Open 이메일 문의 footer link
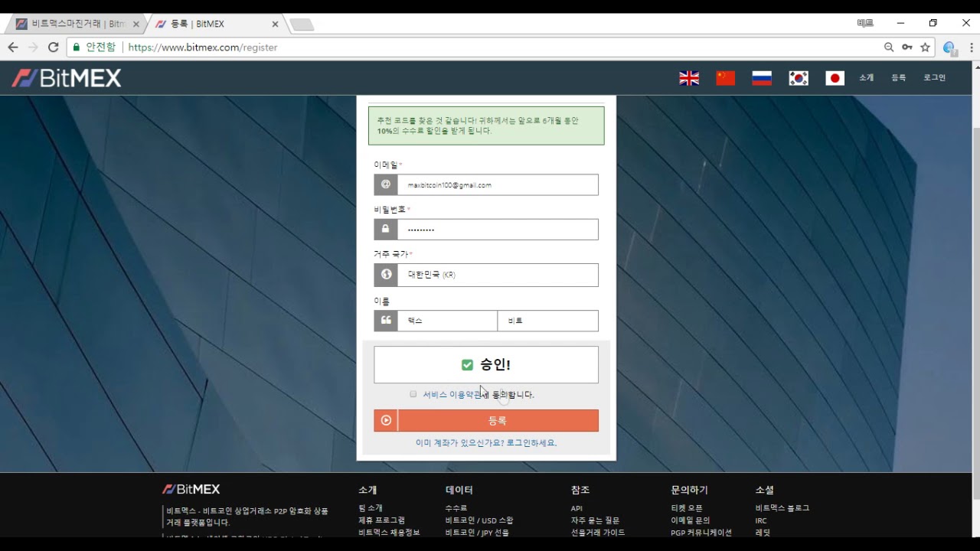The height and width of the screenshot is (551, 980). (690, 520)
